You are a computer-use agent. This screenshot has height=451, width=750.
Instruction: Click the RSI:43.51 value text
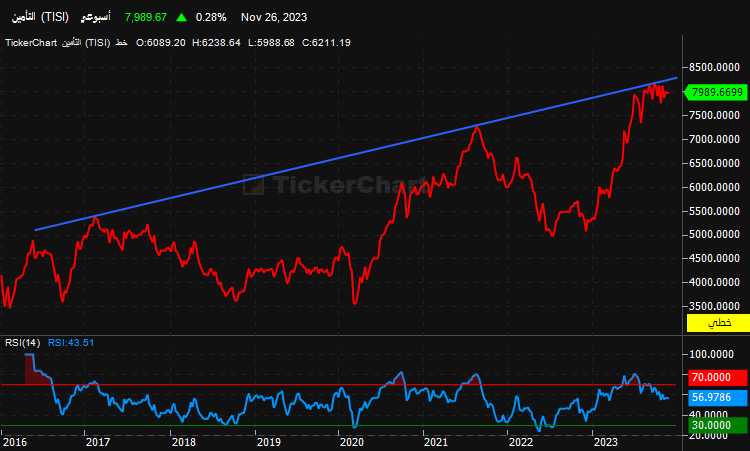coord(71,343)
